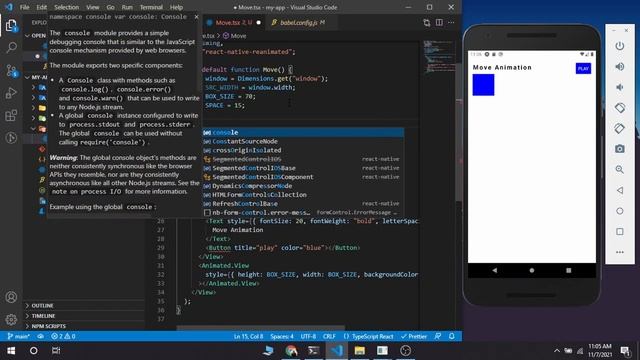Screen dimensions: 640x360
Task: Click the feedback icon in status bar
Action: [438, 336]
